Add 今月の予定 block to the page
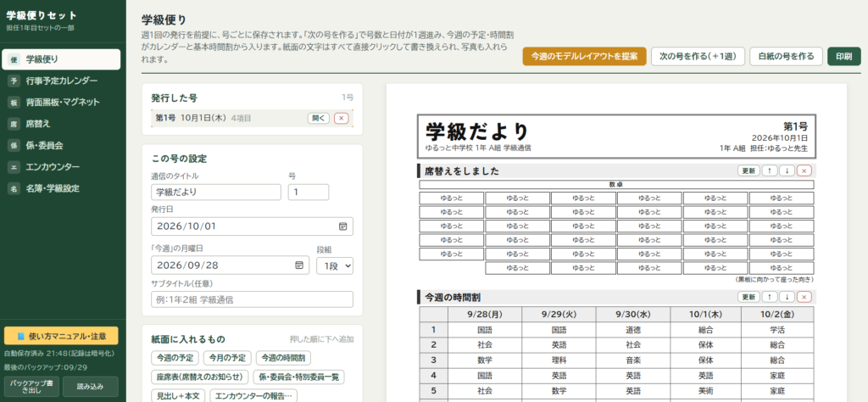The image size is (868, 402). coord(227,358)
